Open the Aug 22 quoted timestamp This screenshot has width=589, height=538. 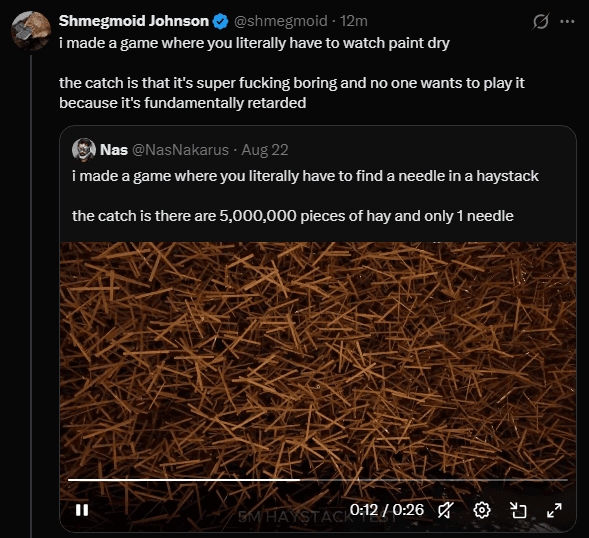[264, 150]
